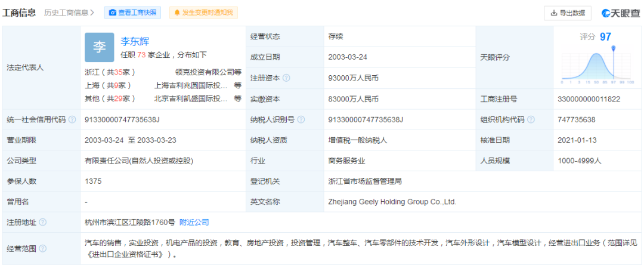The width and height of the screenshot is (644, 268).
Task: Click help icon next to 纳税人识别号
Action: (x=301, y=119)
